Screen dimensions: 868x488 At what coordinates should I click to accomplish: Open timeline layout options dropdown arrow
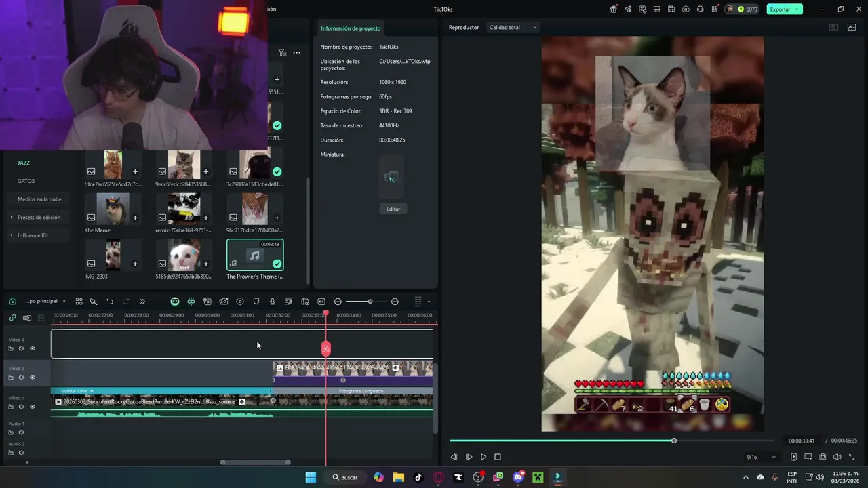[429, 302]
